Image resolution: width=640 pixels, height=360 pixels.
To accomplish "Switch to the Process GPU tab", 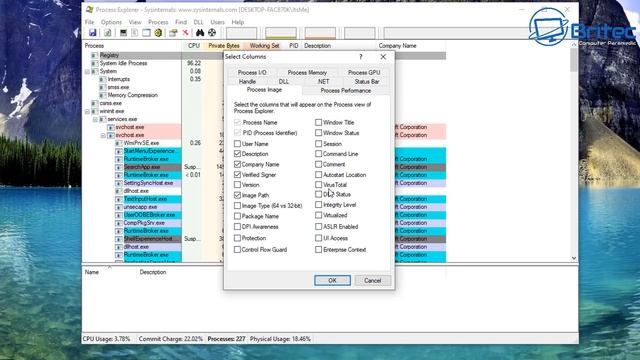I will 364,72.
